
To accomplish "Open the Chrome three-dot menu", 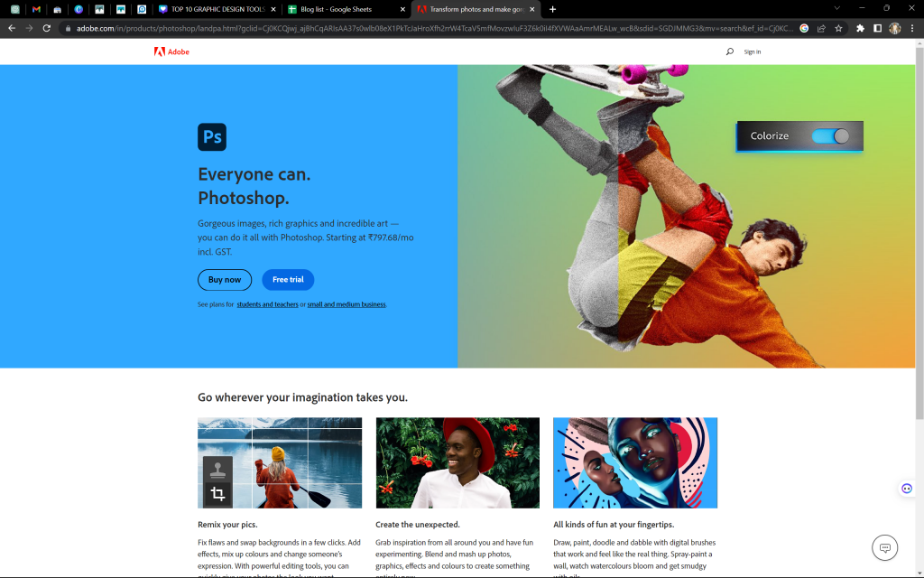I will click(x=912, y=28).
